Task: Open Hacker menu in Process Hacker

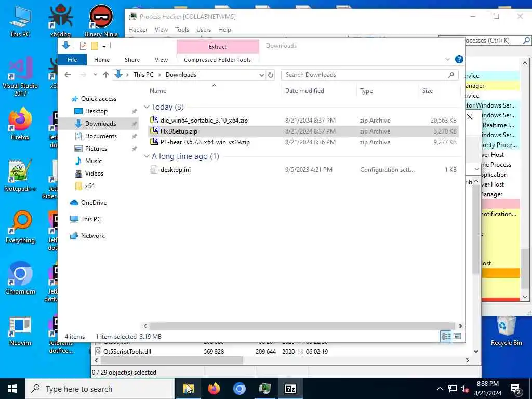Action: click(138, 30)
